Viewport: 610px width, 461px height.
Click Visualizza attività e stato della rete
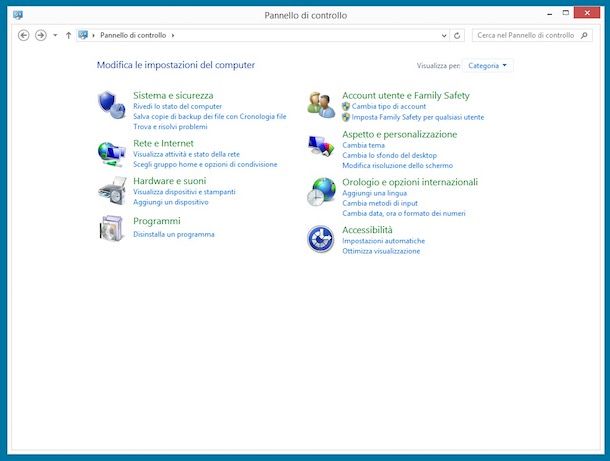tap(186, 154)
